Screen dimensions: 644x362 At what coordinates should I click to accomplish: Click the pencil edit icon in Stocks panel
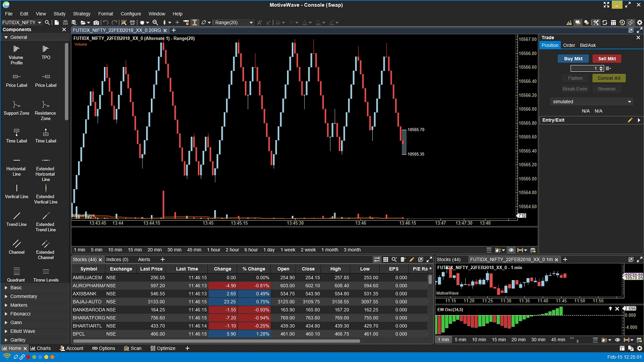click(x=412, y=260)
